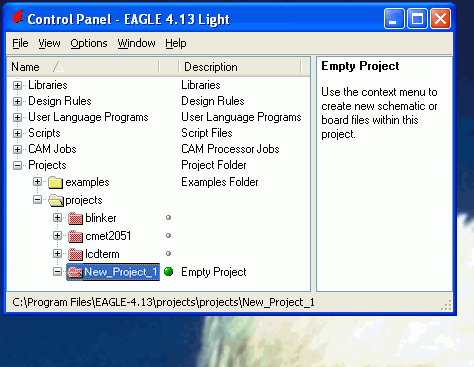Click the 'Empty Project' heading in right pane
Viewport: 474px width, 367px height.
tap(360, 66)
